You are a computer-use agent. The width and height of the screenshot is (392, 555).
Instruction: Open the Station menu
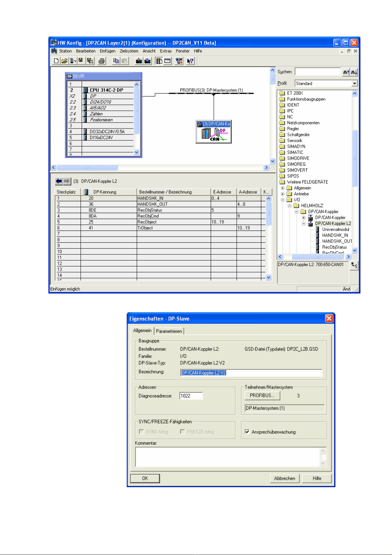point(65,51)
